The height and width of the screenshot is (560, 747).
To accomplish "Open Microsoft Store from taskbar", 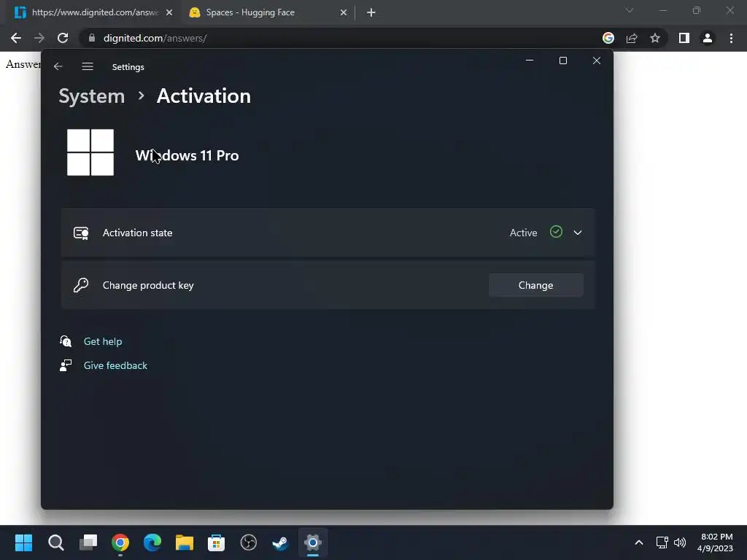I will tap(216, 542).
